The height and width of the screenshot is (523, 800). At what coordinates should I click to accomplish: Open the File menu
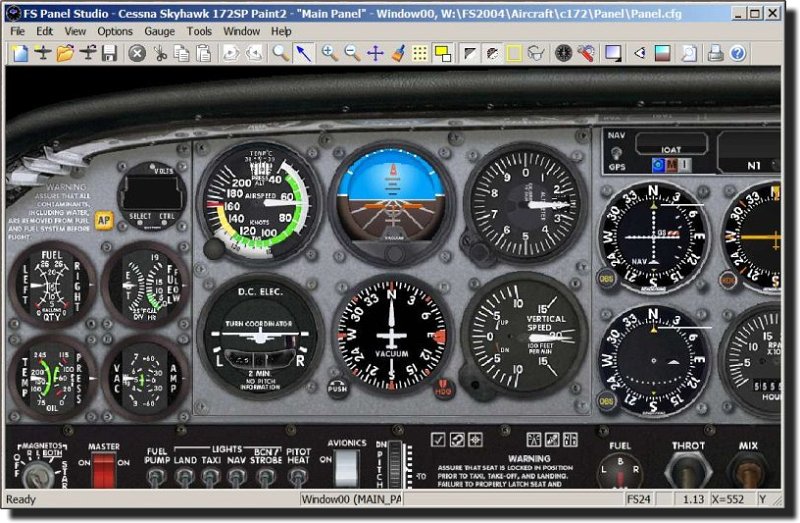pyautogui.click(x=17, y=31)
